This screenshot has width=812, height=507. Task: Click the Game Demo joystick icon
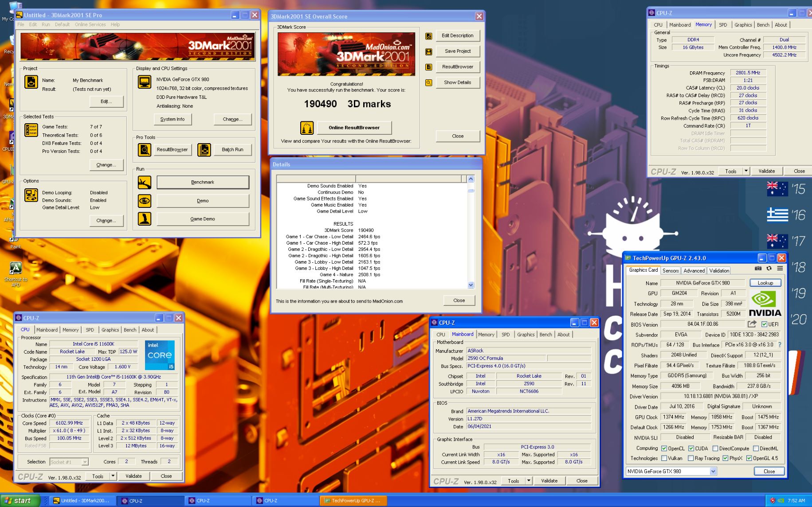tap(145, 219)
